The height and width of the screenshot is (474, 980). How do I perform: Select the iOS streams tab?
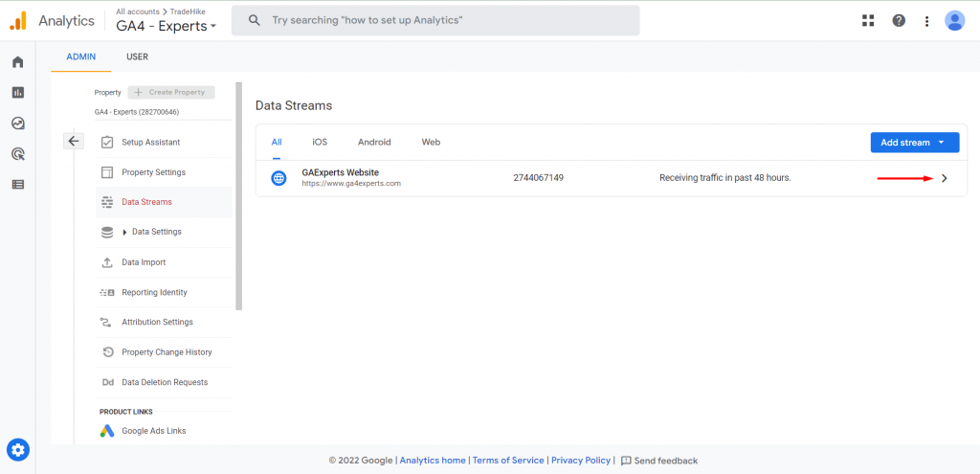click(320, 142)
